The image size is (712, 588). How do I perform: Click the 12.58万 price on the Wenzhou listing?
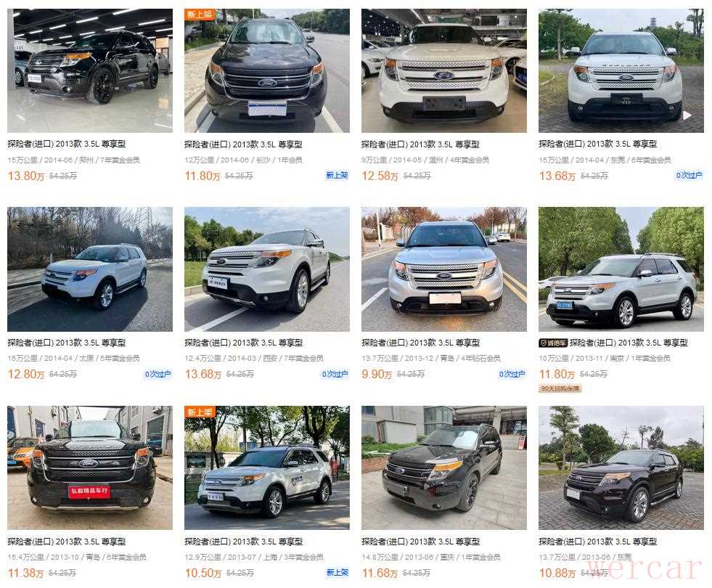[x=380, y=176]
